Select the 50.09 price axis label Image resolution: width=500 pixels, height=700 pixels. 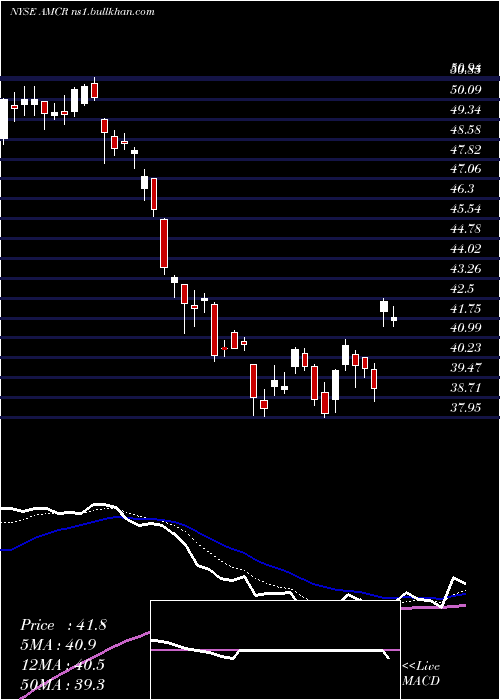[466, 90]
